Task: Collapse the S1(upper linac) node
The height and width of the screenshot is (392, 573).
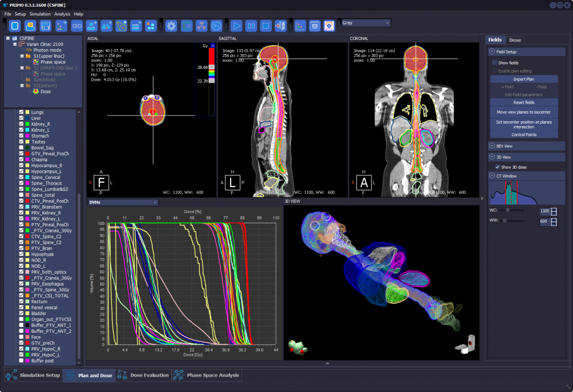Action: click(22, 56)
